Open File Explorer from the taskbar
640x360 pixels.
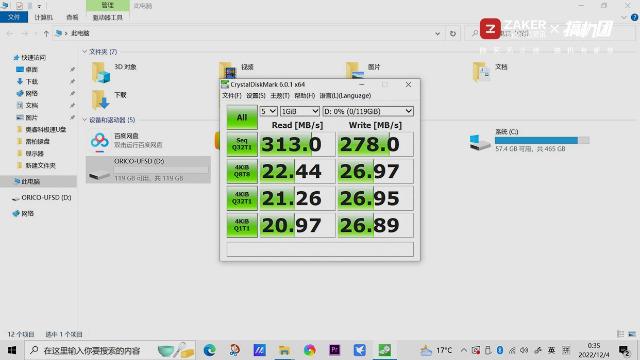pos(284,350)
